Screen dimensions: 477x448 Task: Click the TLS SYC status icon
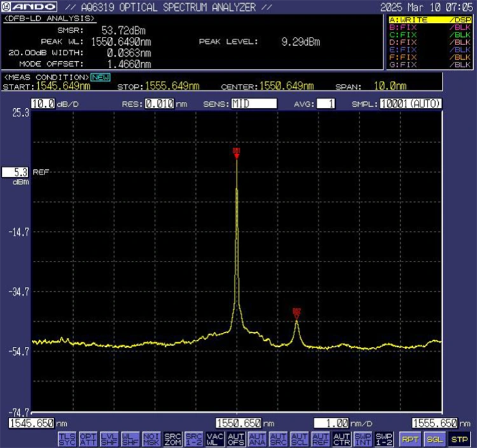click(x=66, y=438)
